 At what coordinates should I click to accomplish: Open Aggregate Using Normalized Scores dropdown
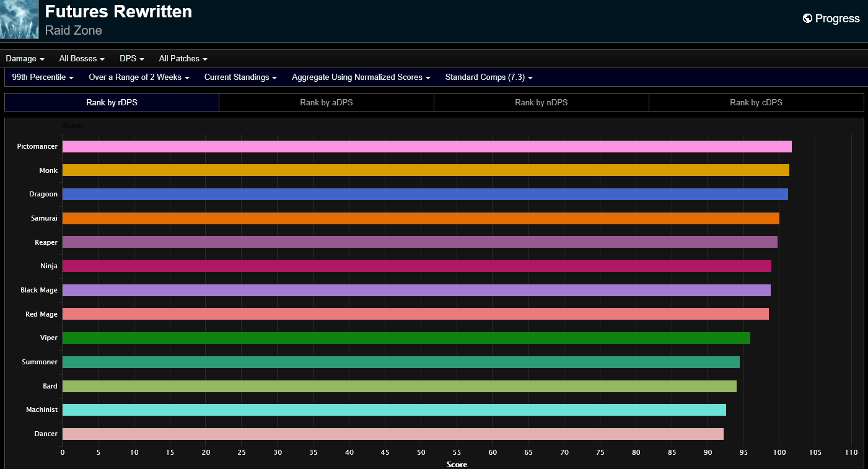pyautogui.click(x=361, y=77)
